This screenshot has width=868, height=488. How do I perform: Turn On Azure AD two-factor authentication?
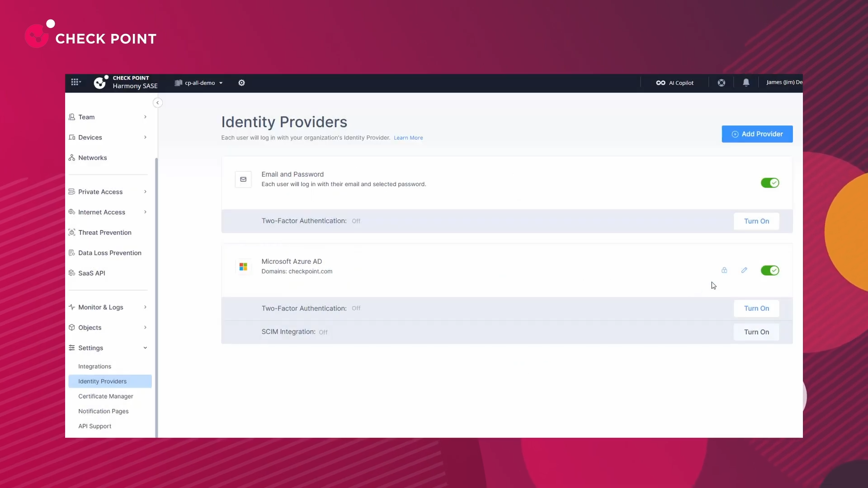tap(756, 309)
